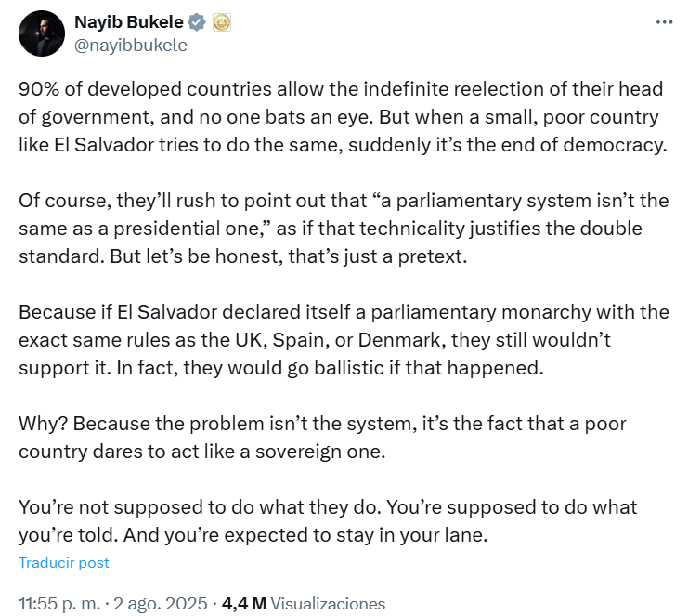Screen dimensions: 689x616
Task: Click the gold affiliation badge icon
Action: pos(222,21)
